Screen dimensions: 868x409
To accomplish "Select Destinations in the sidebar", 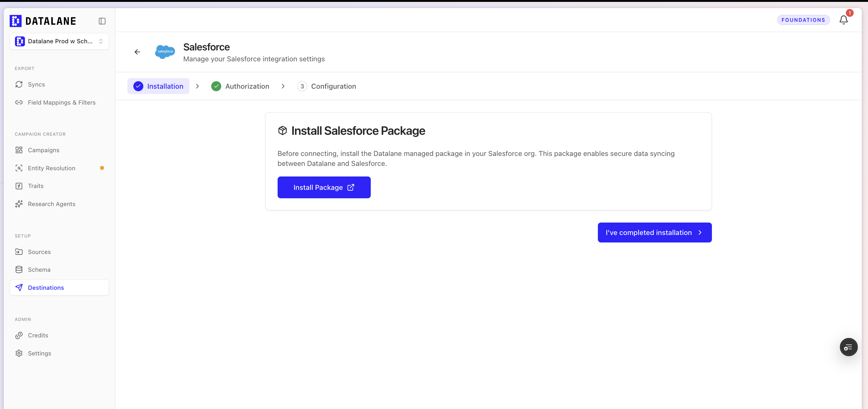I will pyautogui.click(x=59, y=288).
